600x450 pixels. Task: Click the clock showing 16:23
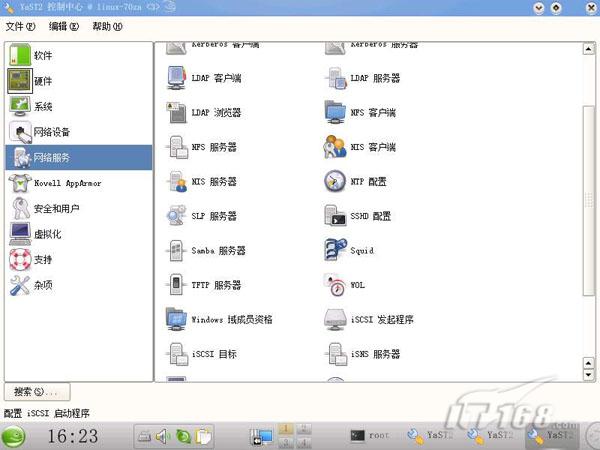73,436
